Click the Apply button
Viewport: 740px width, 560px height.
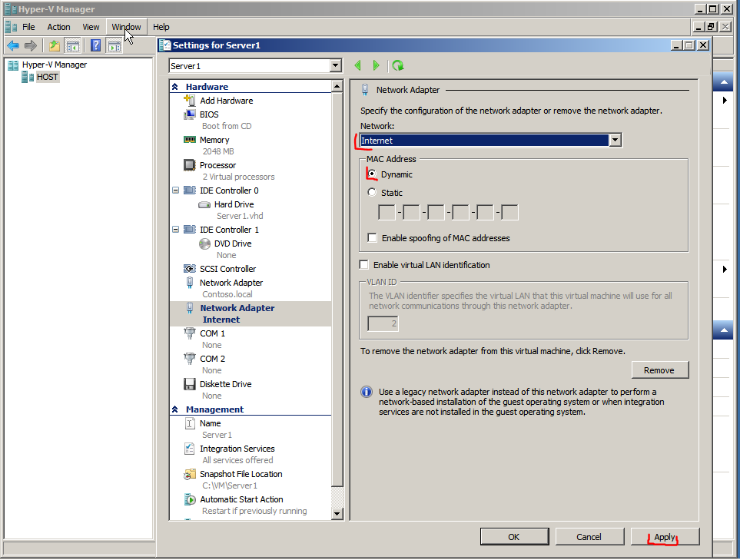pyautogui.click(x=665, y=537)
